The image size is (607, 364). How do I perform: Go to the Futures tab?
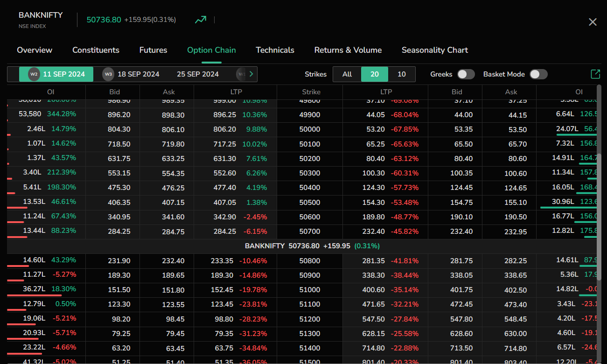(153, 50)
